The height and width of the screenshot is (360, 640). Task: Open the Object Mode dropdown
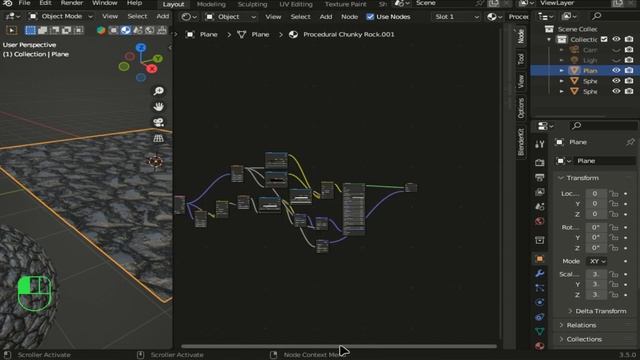coord(61,17)
